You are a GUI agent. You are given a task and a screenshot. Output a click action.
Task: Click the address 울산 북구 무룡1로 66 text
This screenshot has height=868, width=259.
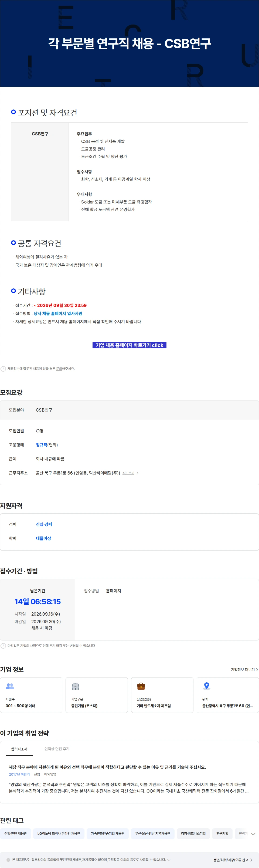78,473
